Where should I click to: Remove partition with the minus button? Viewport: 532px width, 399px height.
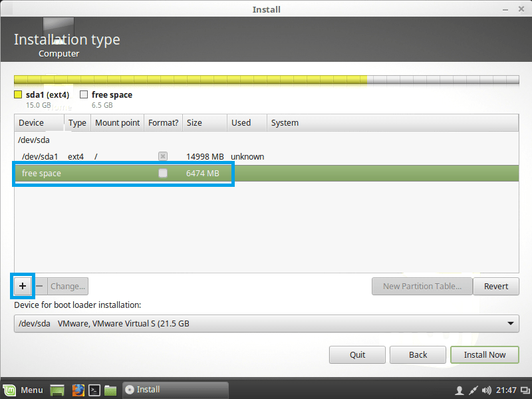pos(39,286)
